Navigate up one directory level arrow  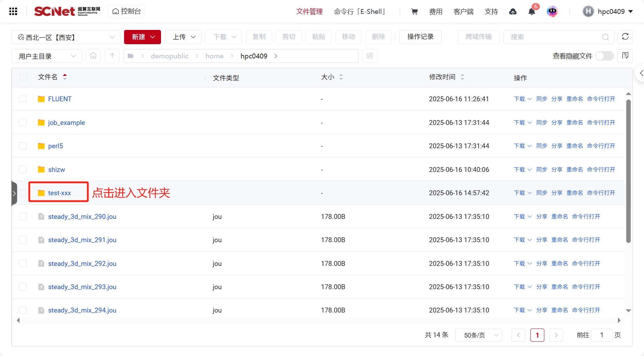click(112, 56)
